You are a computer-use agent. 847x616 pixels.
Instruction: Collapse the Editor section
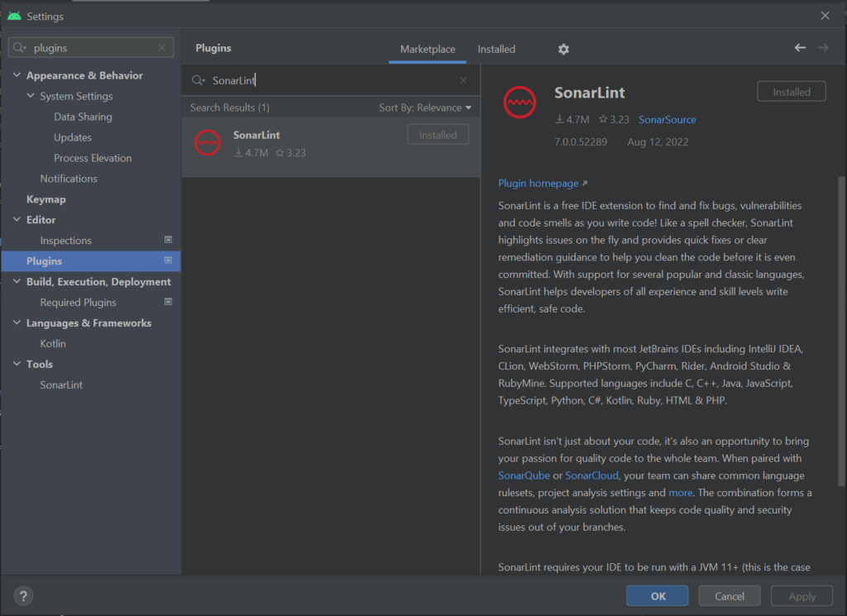[x=17, y=219]
